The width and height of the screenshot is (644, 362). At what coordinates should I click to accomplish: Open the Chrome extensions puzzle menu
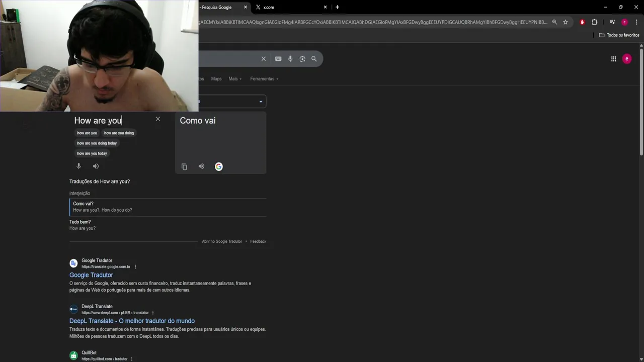[x=594, y=22]
